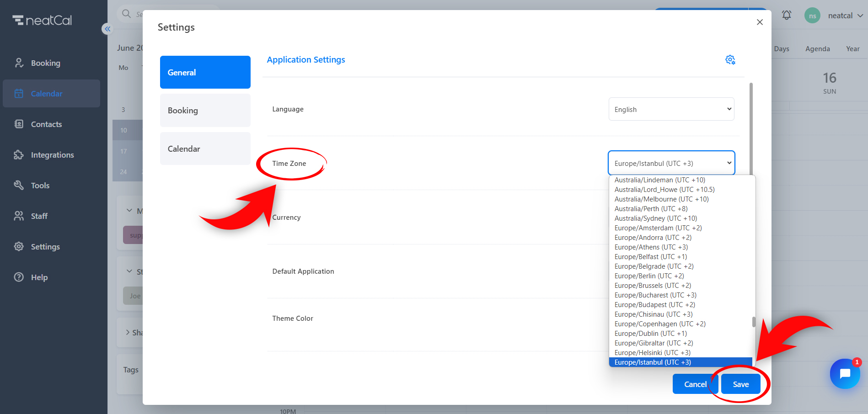Choose Europe/Berlin (UTC +2) from list
The image size is (868, 414).
649,276
